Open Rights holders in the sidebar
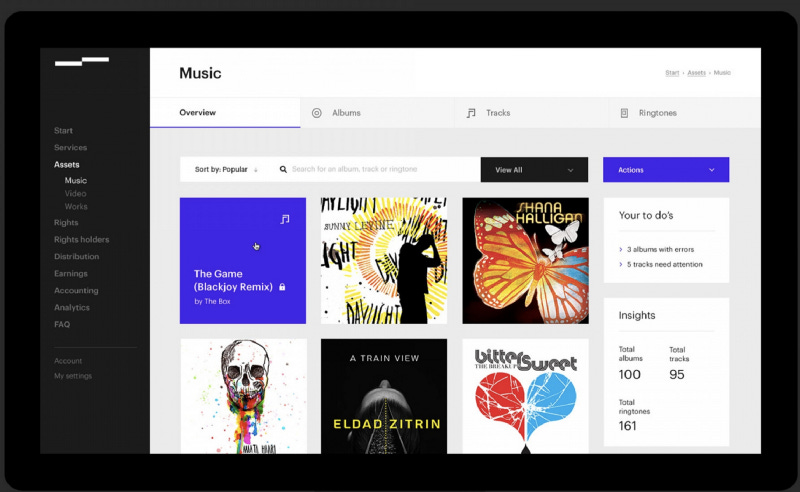 click(x=82, y=239)
